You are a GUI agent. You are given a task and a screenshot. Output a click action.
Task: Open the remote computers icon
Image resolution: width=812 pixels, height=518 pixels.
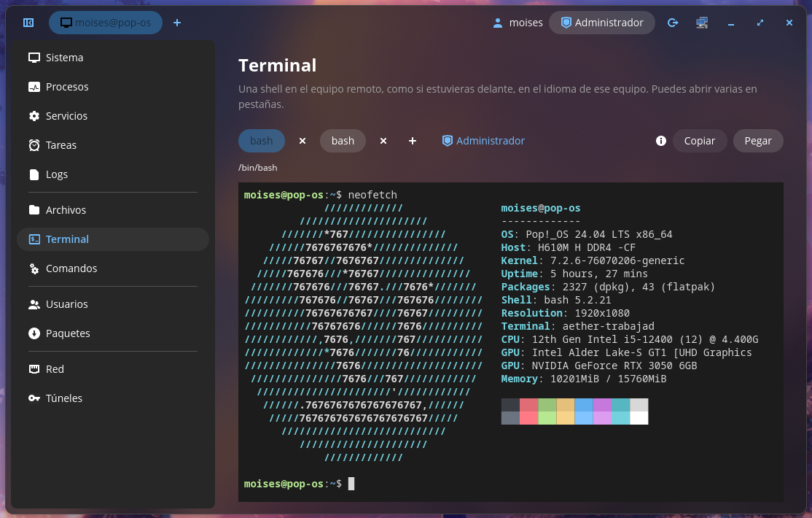point(702,23)
